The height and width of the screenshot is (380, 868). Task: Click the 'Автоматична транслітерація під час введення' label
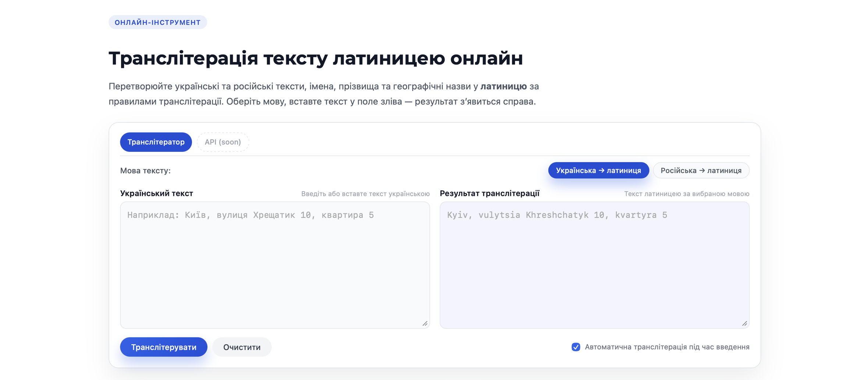click(667, 347)
